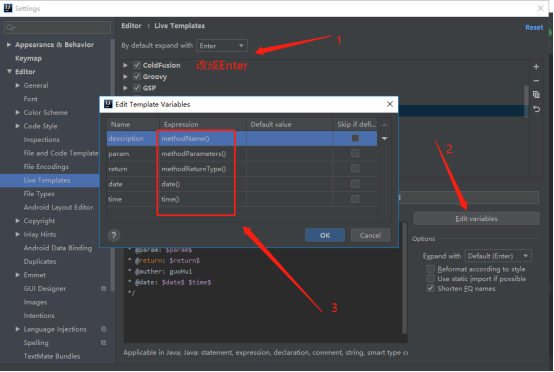554x372 pixels.
Task: Toggle the ColdFusion template group checkbox
Action: pyautogui.click(x=137, y=65)
